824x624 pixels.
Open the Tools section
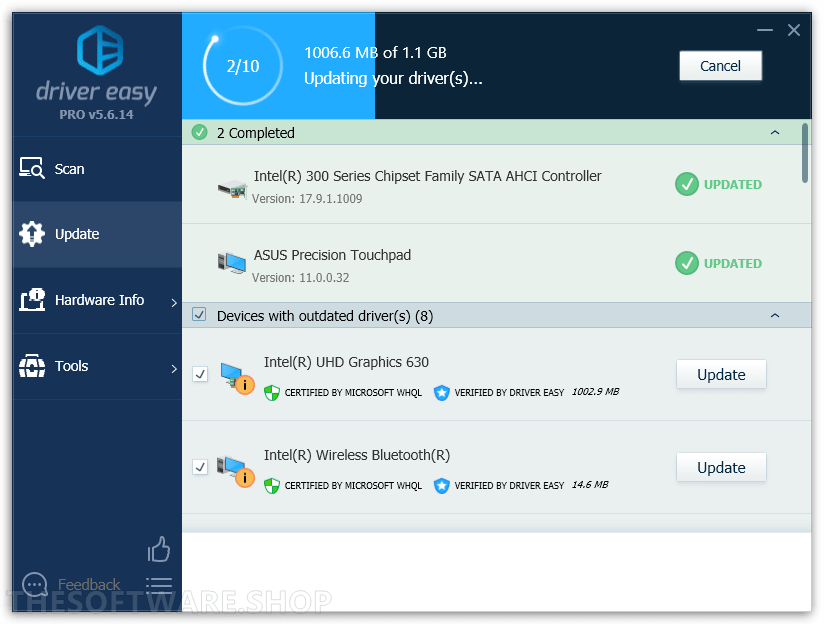pos(97,366)
